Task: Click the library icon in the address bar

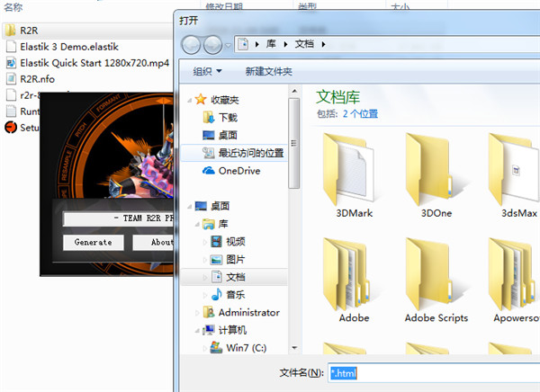Action: click(243, 44)
